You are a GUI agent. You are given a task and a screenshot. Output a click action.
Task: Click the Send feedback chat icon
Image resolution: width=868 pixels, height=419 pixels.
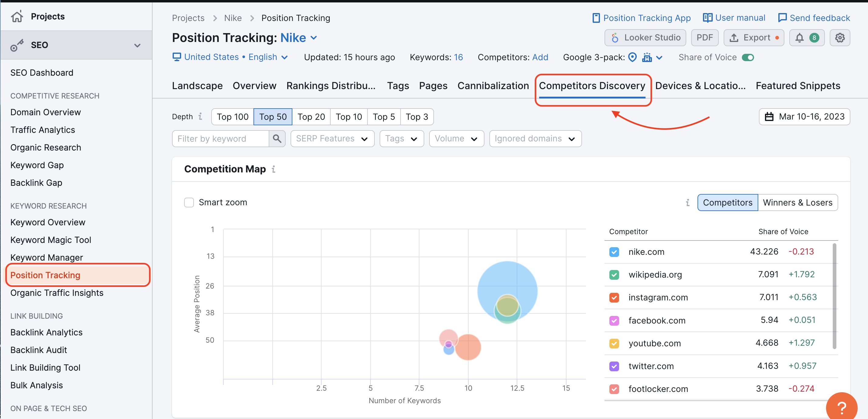pyautogui.click(x=782, y=18)
